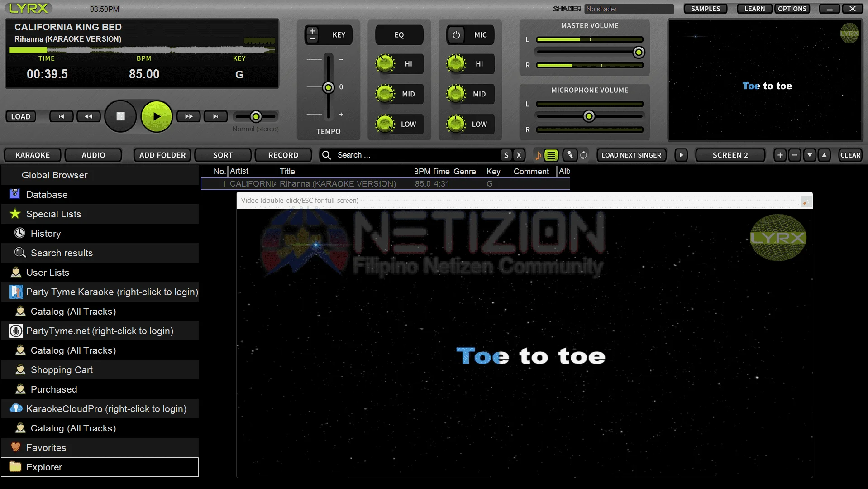The width and height of the screenshot is (868, 489).
Task: Click the Search input field
Action: tap(416, 155)
